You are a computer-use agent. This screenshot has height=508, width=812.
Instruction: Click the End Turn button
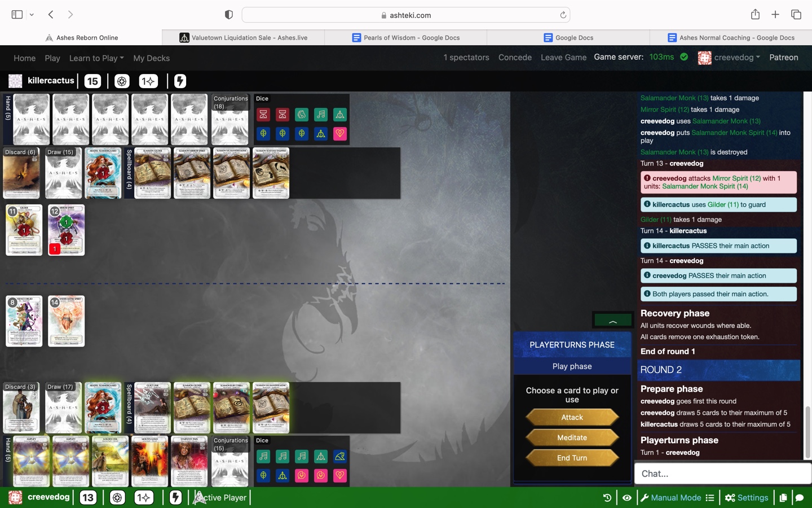572,458
